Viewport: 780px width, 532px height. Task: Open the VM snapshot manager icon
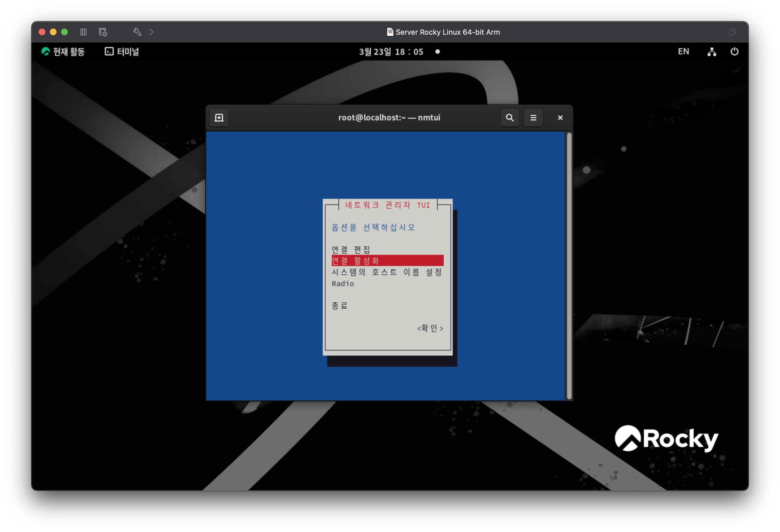click(x=103, y=32)
